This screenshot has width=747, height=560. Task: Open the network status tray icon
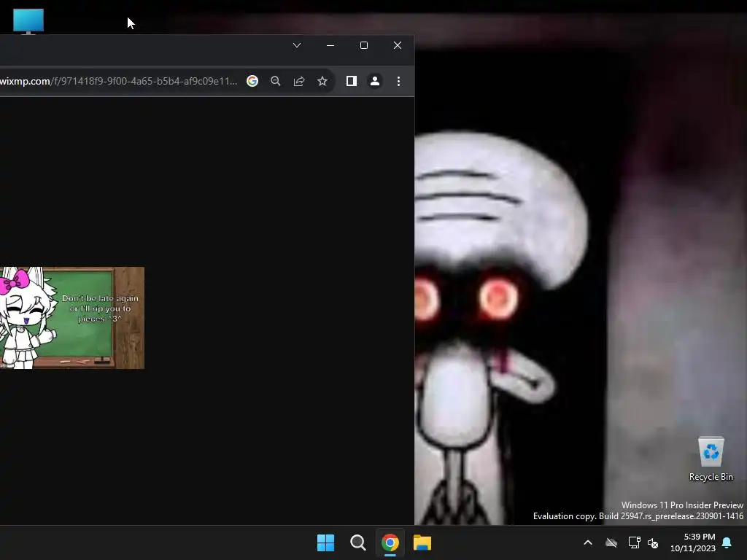(634, 542)
